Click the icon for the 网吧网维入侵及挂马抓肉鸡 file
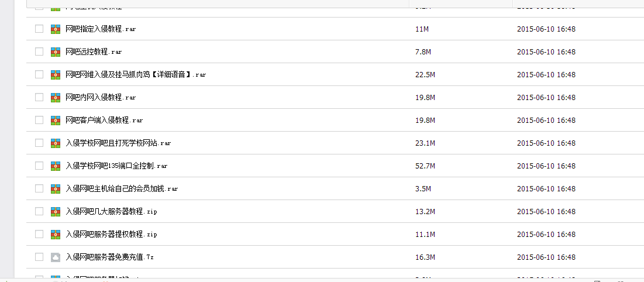Image resolution: width=644 pixels, height=282 pixels. [x=56, y=75]
